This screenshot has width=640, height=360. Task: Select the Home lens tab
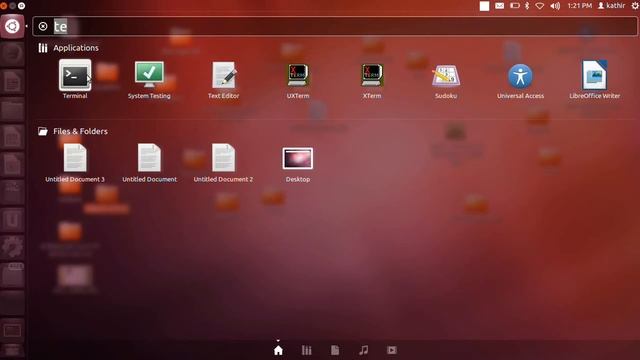click(x=278, y=350)
